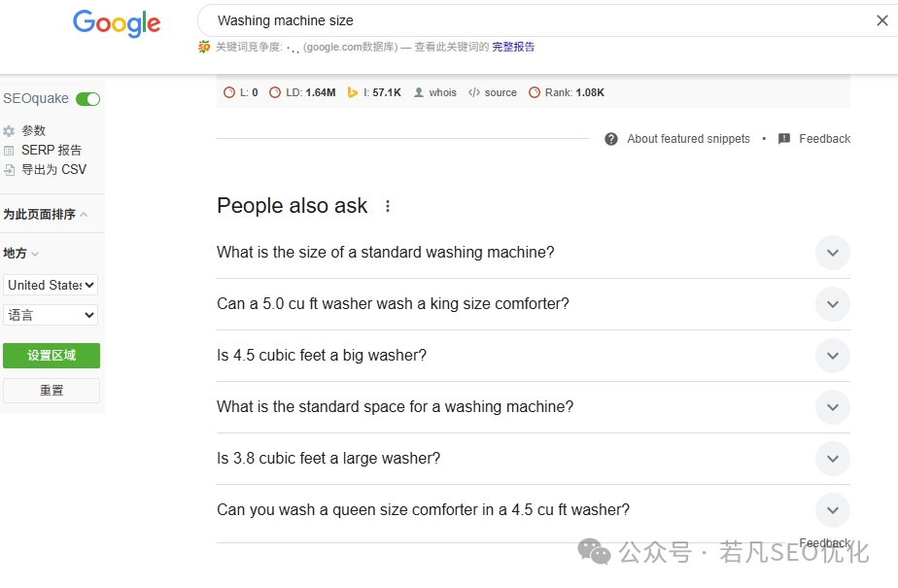The height and width of the screenshot is (588, 898).
Task: Click the SEOquake whois icon
Action: (x=419, y=93)
